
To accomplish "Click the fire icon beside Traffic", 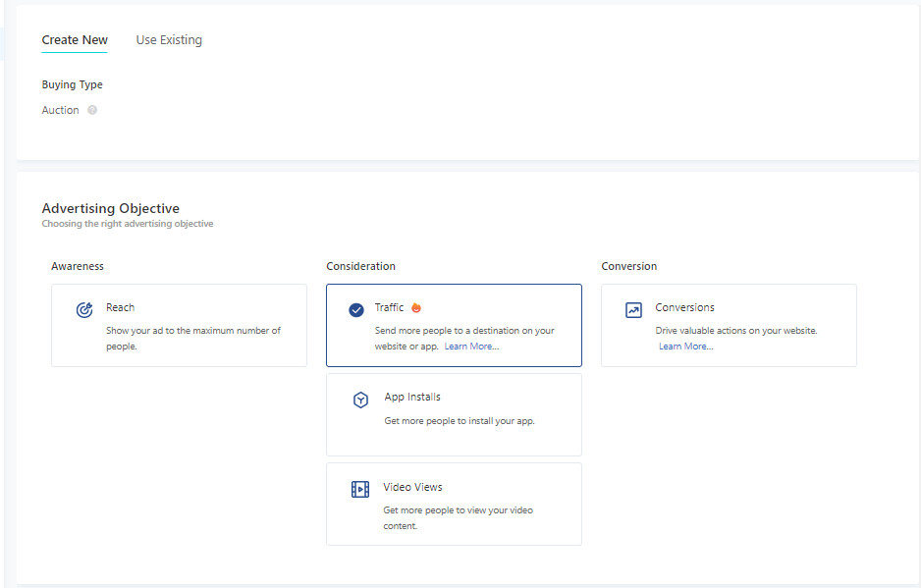I will click(416, 308).
